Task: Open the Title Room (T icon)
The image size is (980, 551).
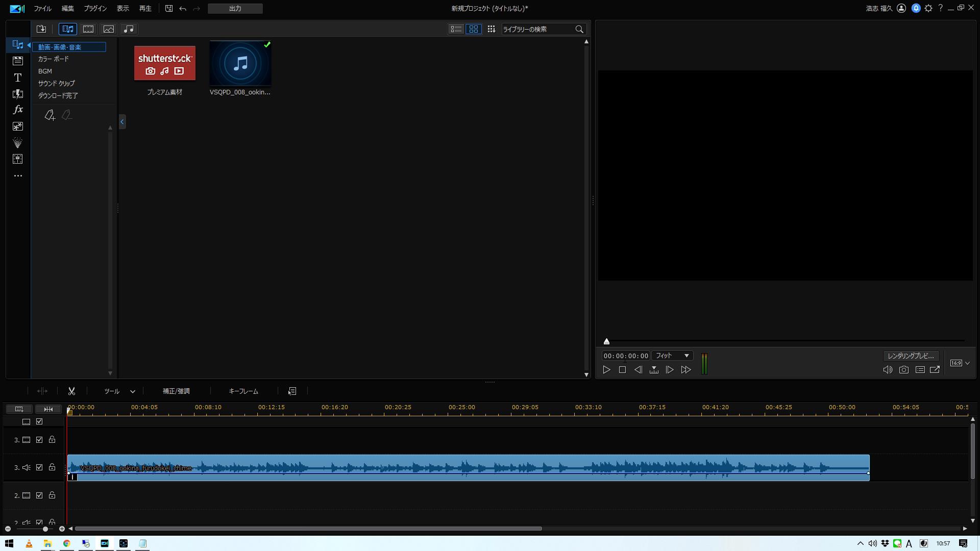Action: pyautogui.click(x=18, y=78)
